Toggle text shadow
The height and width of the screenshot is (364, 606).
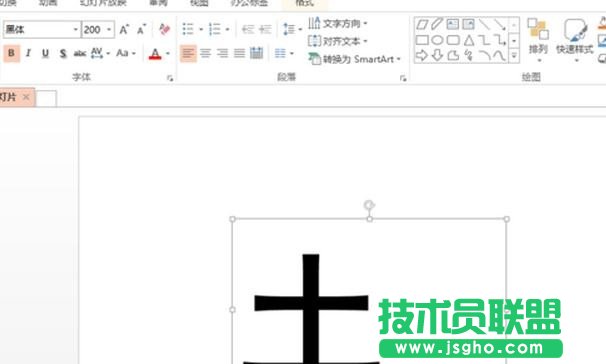(x=63, y=53)
